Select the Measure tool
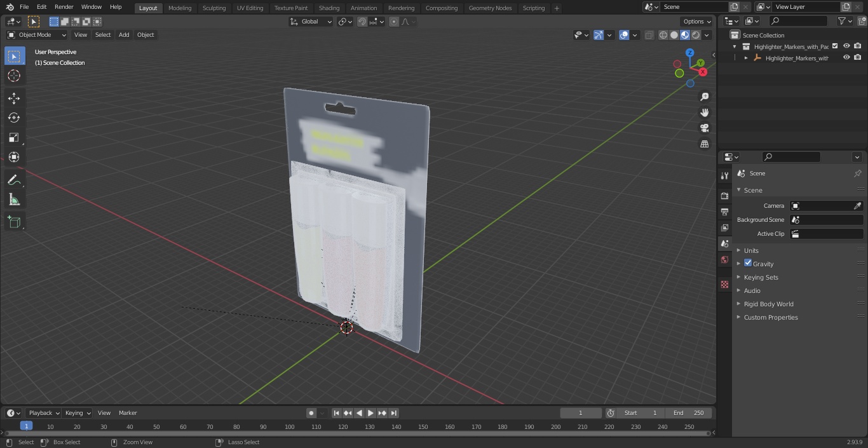The image size is (868, 448). (x=14, y=200)
